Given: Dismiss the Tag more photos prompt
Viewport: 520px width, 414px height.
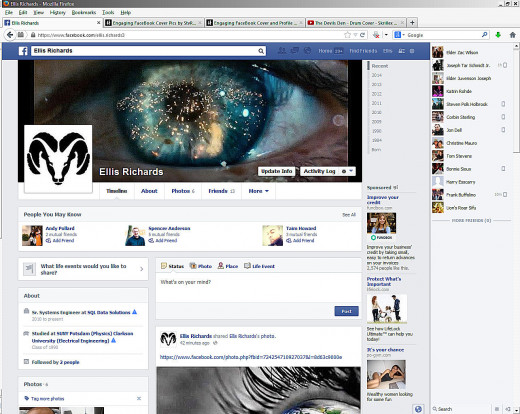Looking at the screenshot, I should click(139, 398).
